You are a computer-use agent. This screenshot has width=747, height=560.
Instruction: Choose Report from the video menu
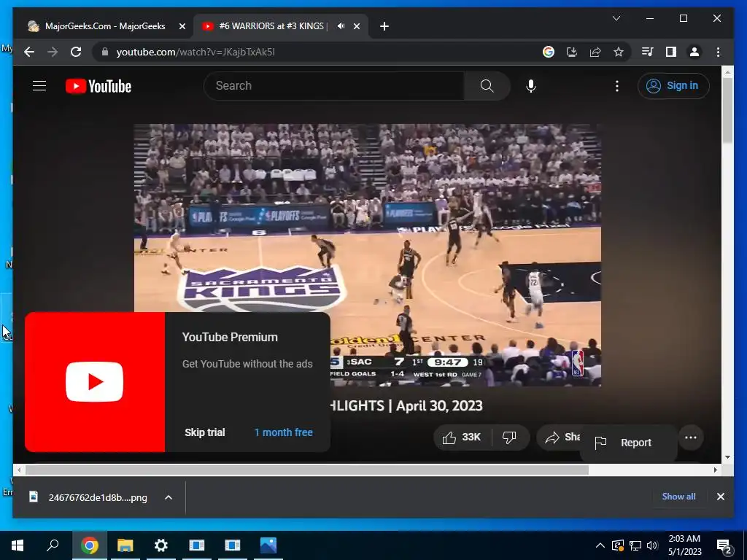pyautogui.click(x=628, y=443)
